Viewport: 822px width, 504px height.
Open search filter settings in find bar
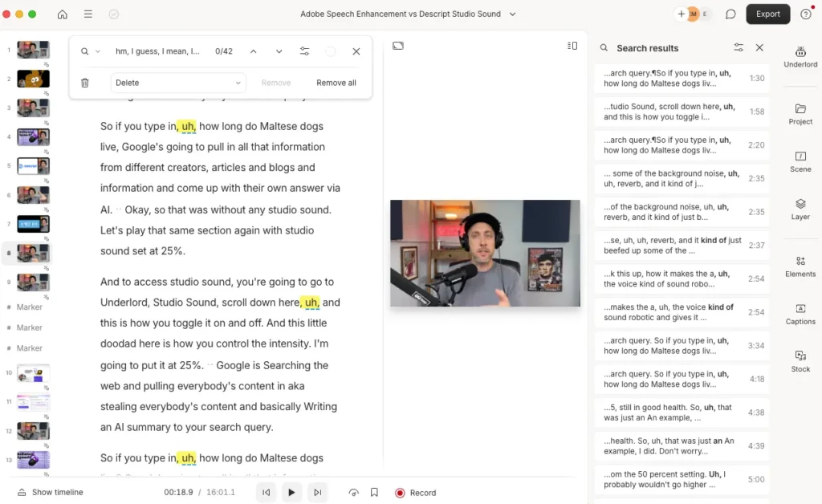coord(304,51)
